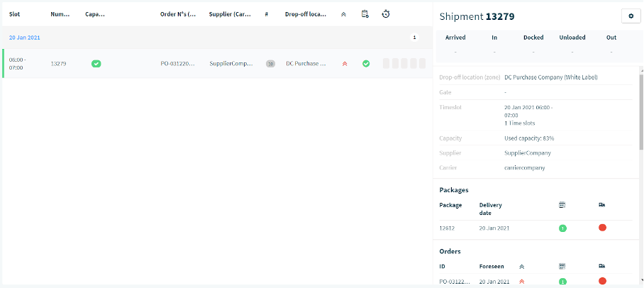
Task: Click the truck icon in Packages header
Action: coord(602,204)
